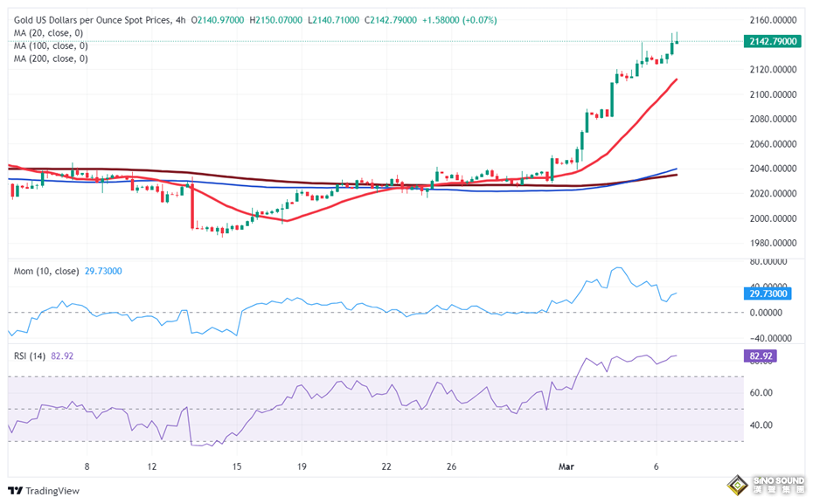This screenshot has width=813, height=504.
Task: Click the '15' label on the date axis
Action: pyautogui.click(x=236, y=466)
